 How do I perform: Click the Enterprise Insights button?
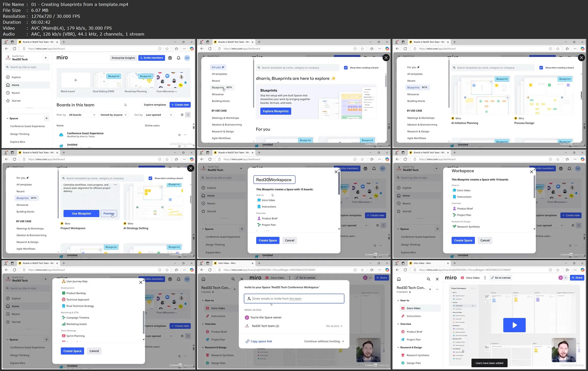123,58
